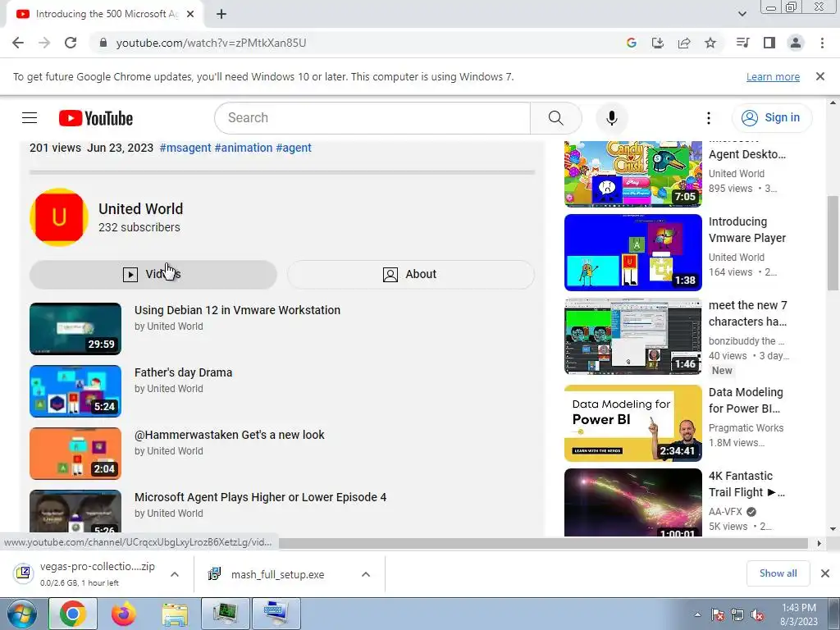Screen dimensions: 840x630
Task: Click the browser forward arrow
Action: [x=44, y=43]
